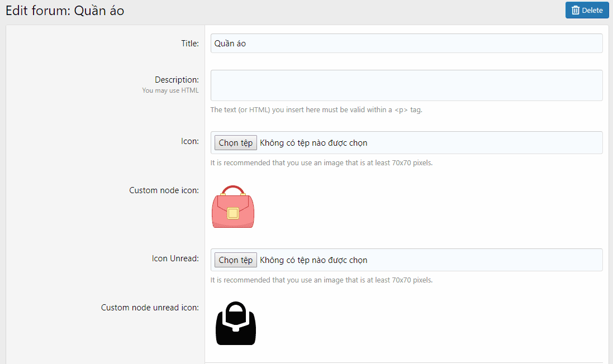Click the Title label

pyautogui.click(x=189, y=44)
